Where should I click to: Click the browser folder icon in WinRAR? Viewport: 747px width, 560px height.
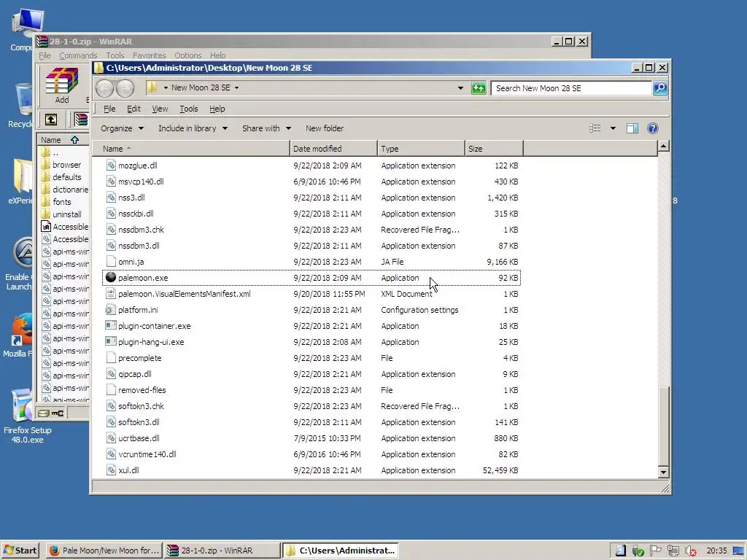(x=46, y=165)
